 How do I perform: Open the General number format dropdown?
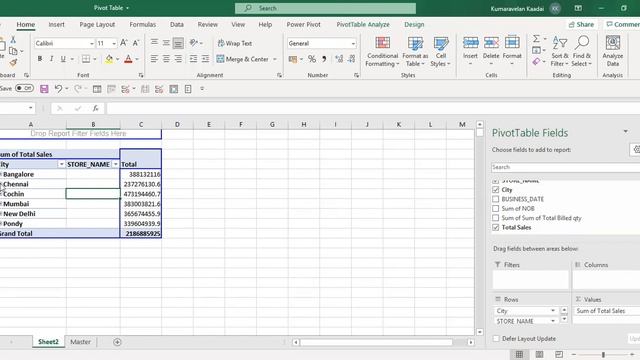click(x=353, y=43)
